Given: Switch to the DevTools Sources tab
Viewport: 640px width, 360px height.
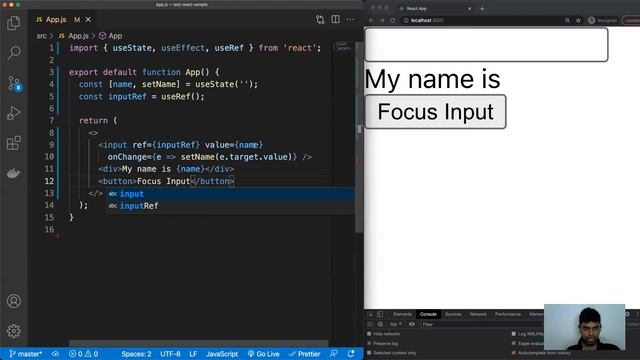Looking at the screenshot, I should click(453, 314).
